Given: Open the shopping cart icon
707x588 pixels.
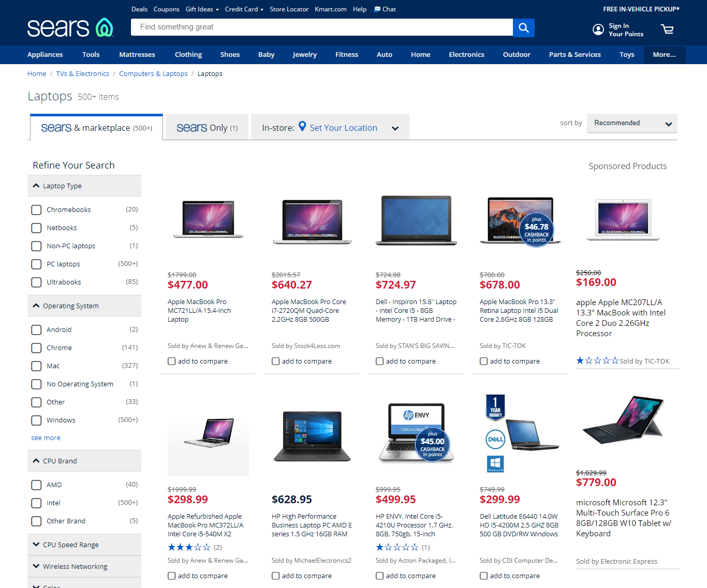Looking at the screenshot, I should click(x=667, y=29).
